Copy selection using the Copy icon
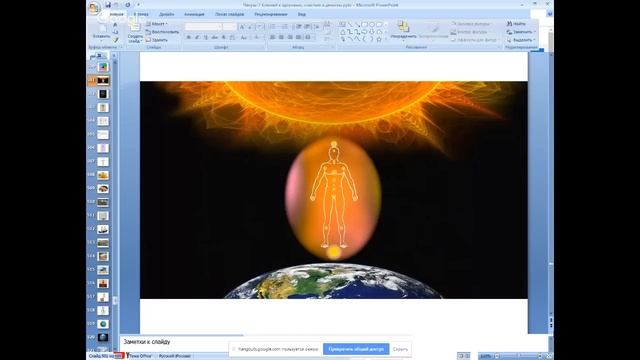 click(x=115, y=32)
